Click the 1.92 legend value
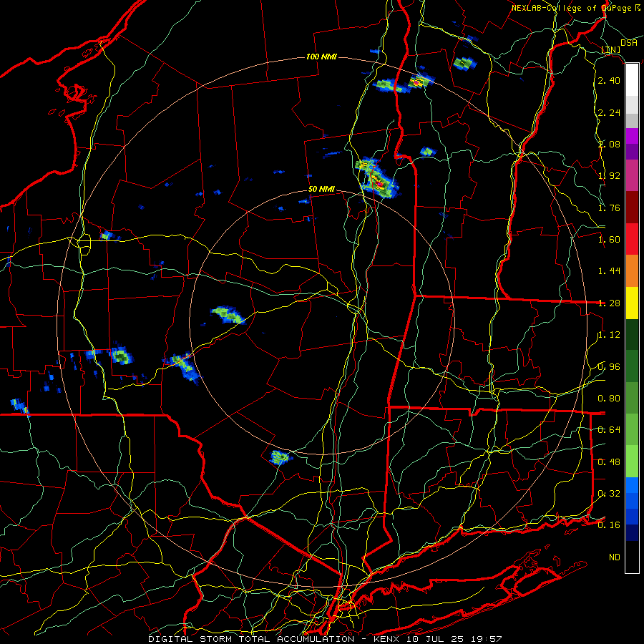644x644 pixels. pyautogui.click(x=609, y=176)
